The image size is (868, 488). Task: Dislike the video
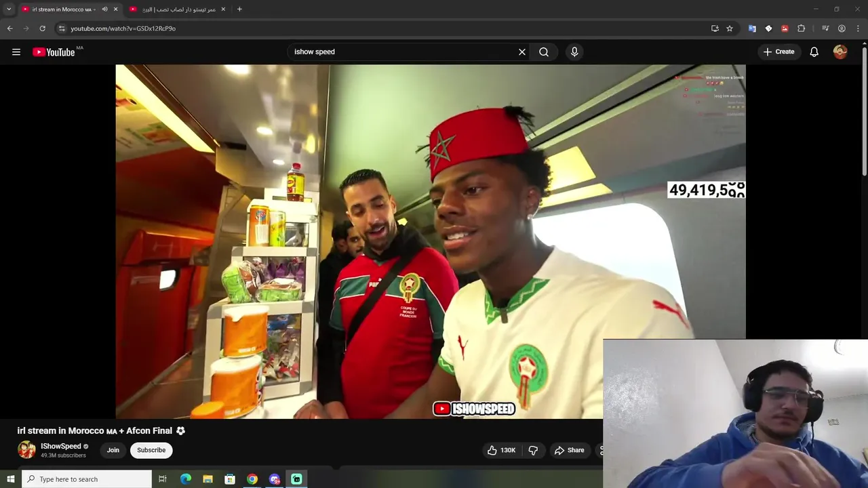click(x=533, y=450)
